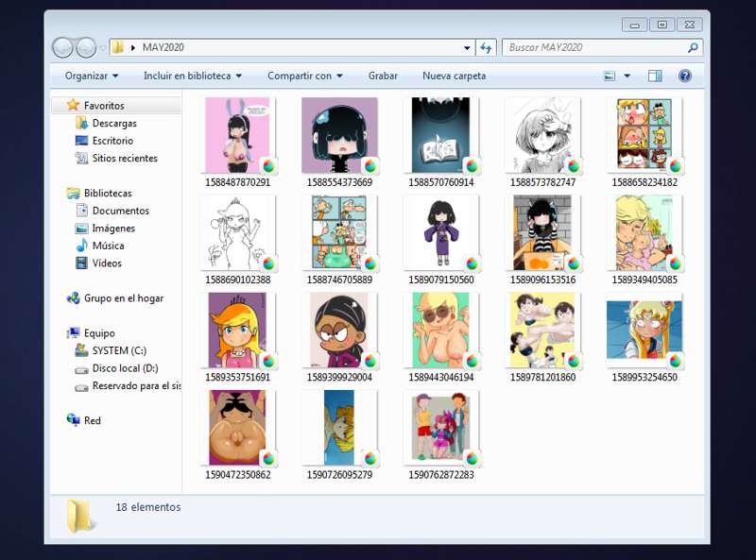Select Imágenes under Bibliotecas
The image size is (756, 560).
pyautogui.click(x=113, y=229)
